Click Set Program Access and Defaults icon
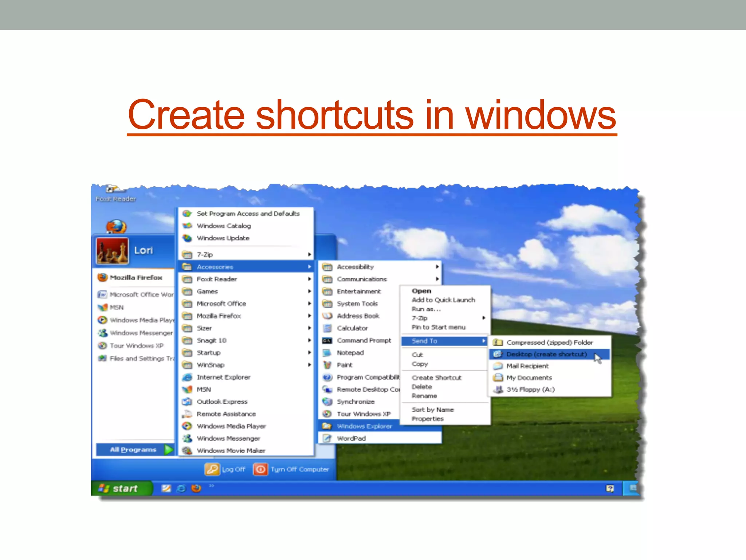This screenshot has width=746, height=560. 187,214
